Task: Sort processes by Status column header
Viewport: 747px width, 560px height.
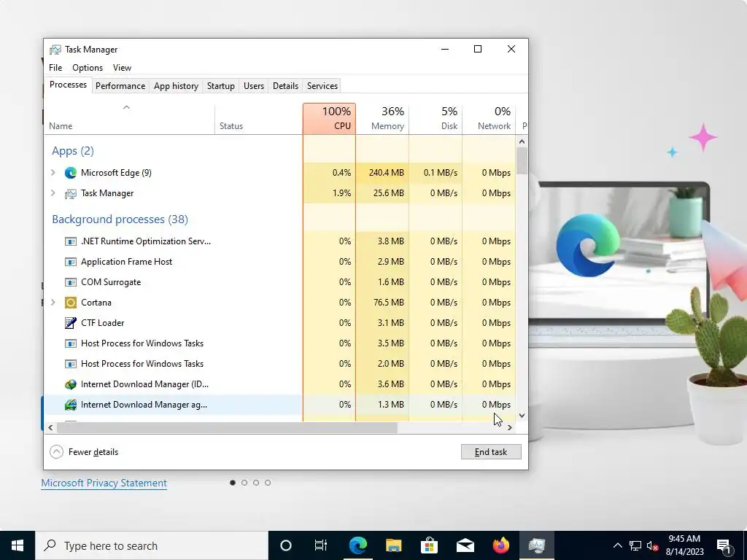Action: (259, 119)
